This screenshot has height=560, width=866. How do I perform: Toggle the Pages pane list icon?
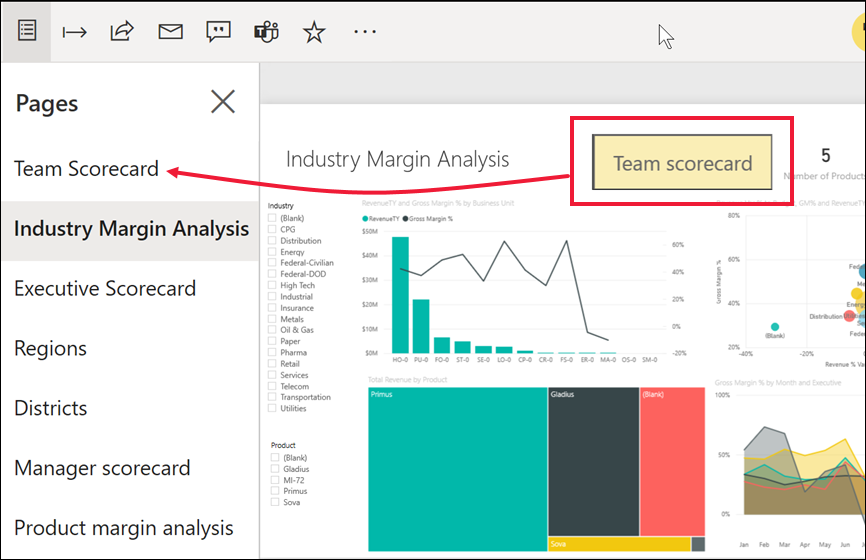[27, 31]
